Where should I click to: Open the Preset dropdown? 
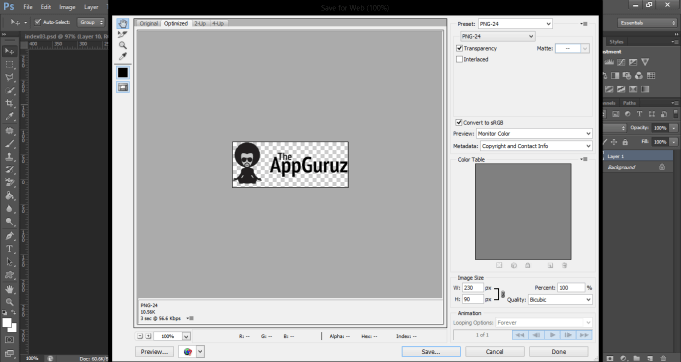(515, 24)
